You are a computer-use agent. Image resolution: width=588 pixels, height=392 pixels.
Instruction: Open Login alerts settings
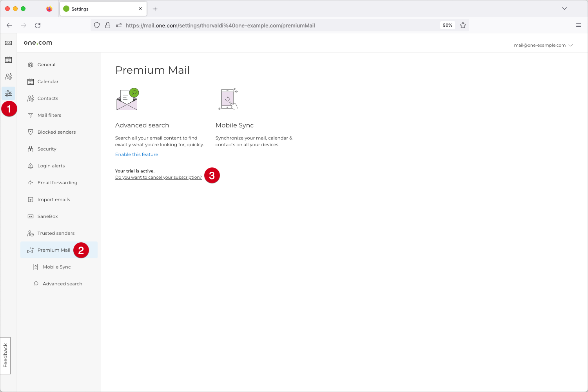(x=51, y=165)
